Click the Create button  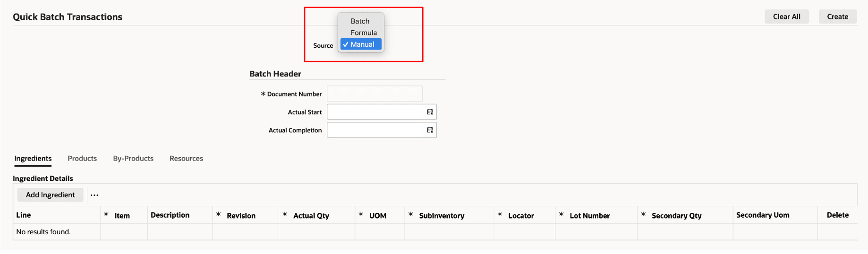point(837,17)
